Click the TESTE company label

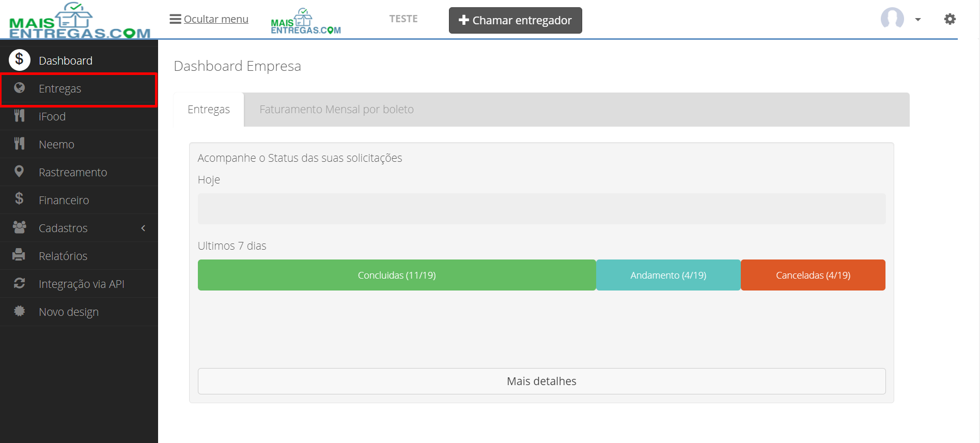click(403, 19)
